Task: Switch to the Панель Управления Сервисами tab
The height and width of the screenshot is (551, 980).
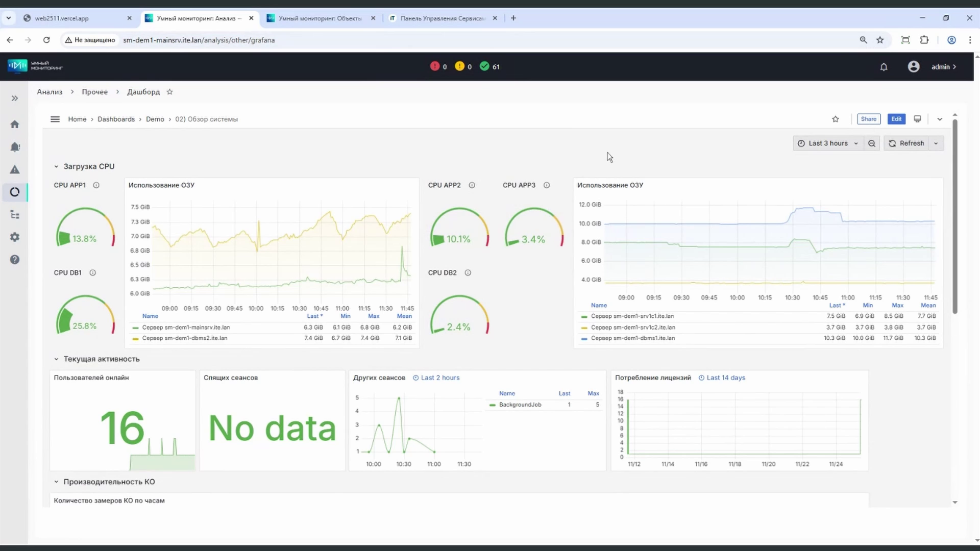Action: pos(442,18)
